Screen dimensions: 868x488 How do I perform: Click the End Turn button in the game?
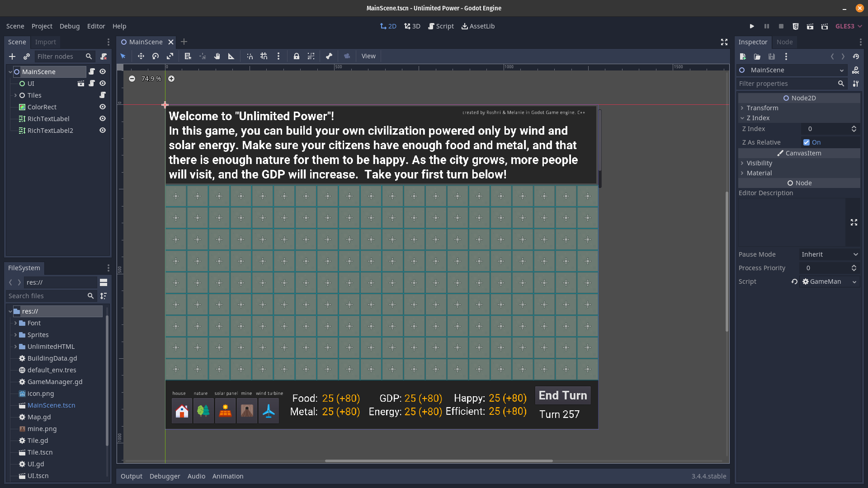[562, 395]
